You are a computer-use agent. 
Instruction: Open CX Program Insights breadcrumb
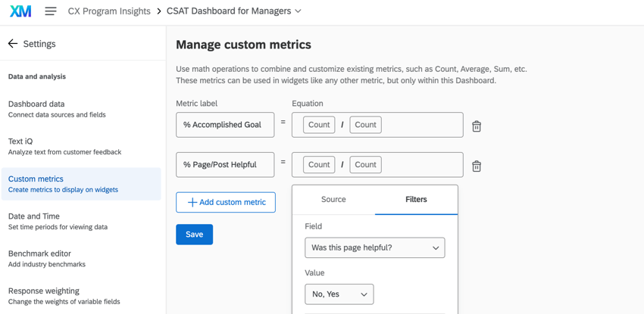click(x=109, y=11)
